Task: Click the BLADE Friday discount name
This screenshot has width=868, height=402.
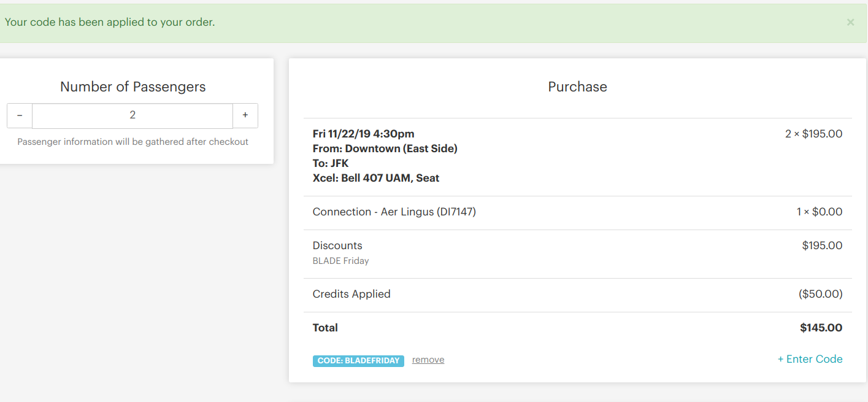Action: coord(340,261)
